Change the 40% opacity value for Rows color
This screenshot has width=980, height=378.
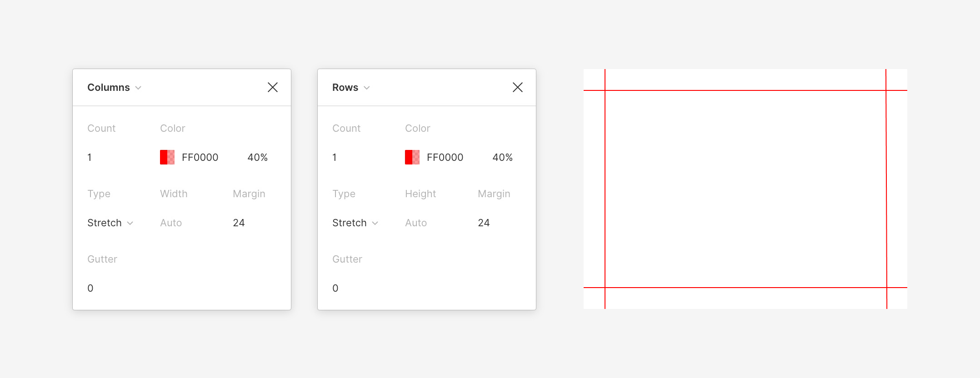(x=502, y=158)
